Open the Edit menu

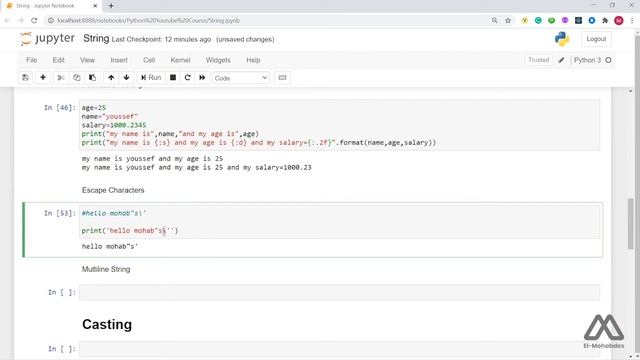[x=58, y=60]
